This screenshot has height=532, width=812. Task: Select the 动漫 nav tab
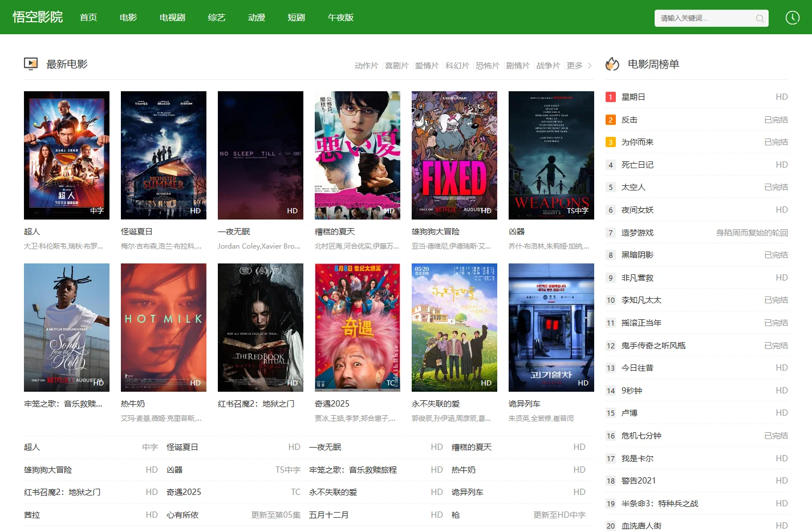pos(257,18)
